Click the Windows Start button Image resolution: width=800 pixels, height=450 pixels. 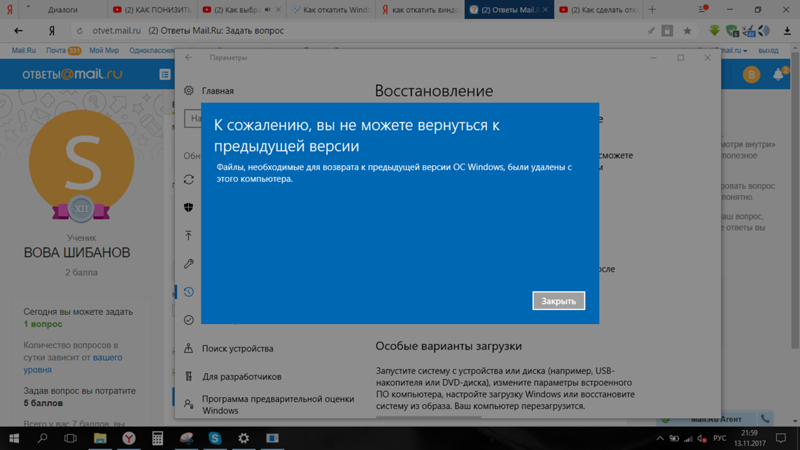14,438
